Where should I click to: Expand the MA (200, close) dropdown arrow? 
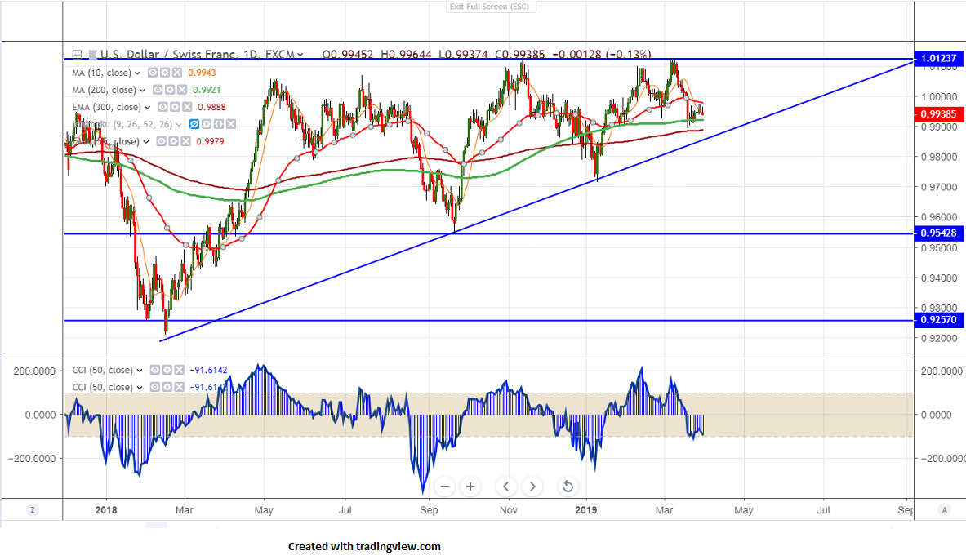tap(143, 90)
